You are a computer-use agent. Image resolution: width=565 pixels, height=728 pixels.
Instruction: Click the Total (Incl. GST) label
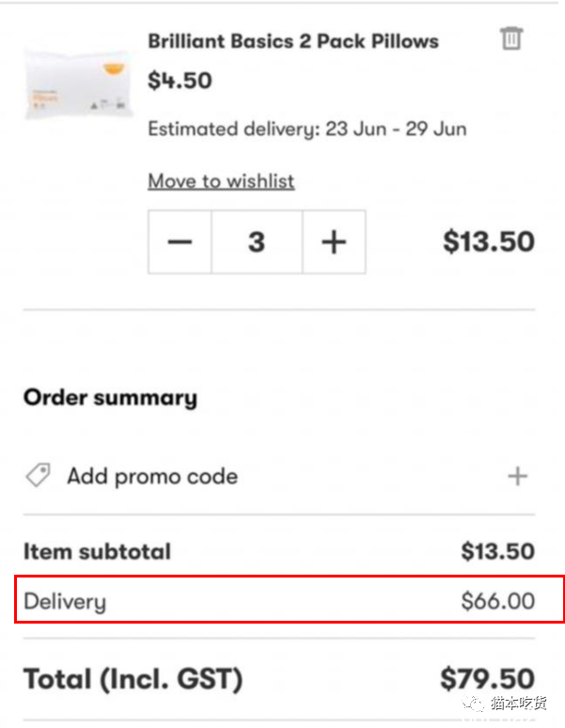(x=133, y=679)
